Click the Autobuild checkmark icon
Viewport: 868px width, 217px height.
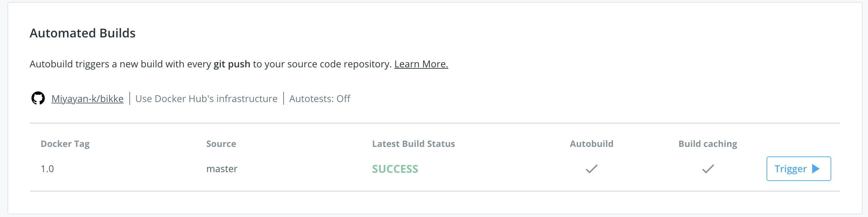[x=592, y=169]
